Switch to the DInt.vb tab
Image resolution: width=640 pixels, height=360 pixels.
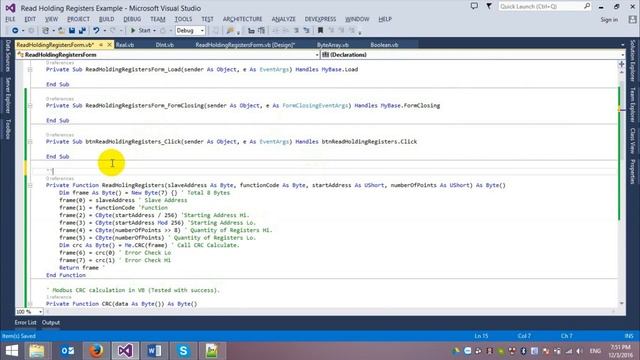(x=164, y=45)
